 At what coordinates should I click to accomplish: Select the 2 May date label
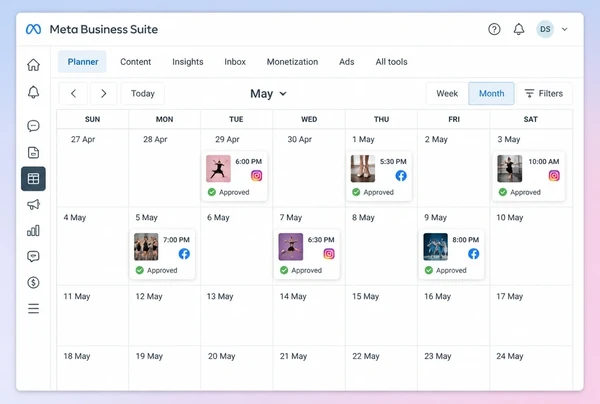click(x=436, y=139)
